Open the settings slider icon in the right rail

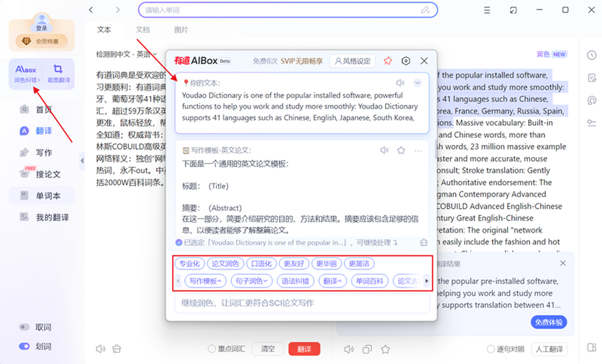(x=591, y=123)
